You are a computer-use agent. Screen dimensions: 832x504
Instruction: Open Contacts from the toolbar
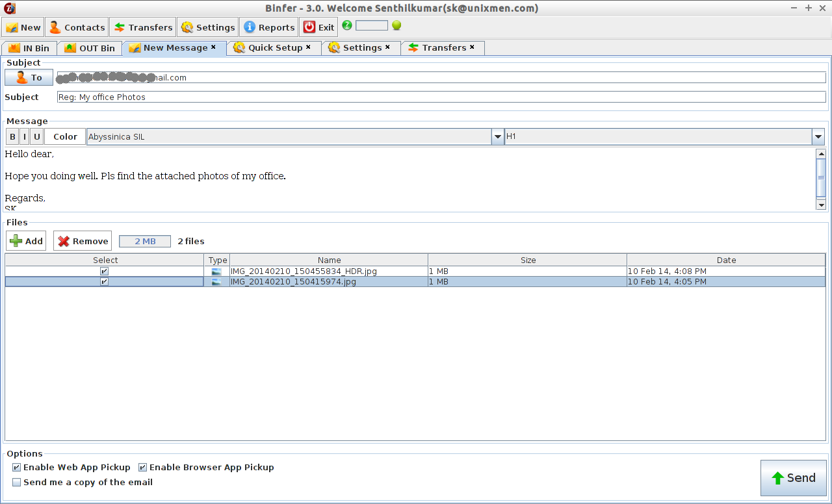[77, 27]
